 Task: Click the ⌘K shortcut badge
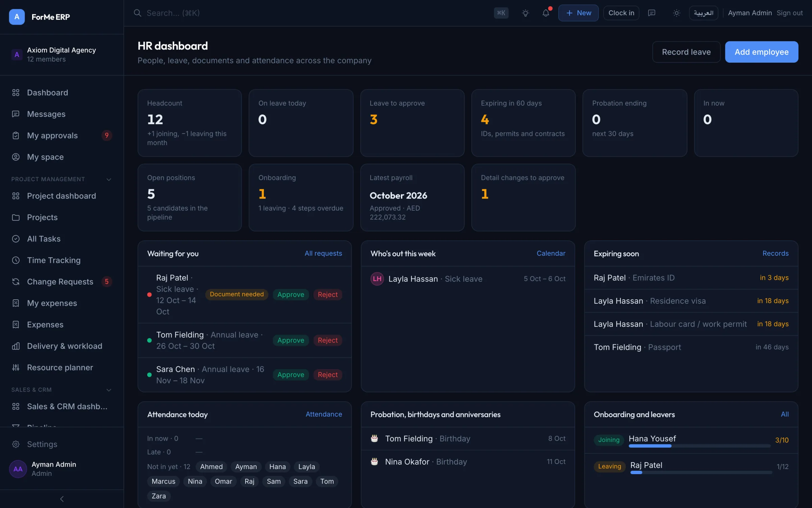click(x=501, y=13)
